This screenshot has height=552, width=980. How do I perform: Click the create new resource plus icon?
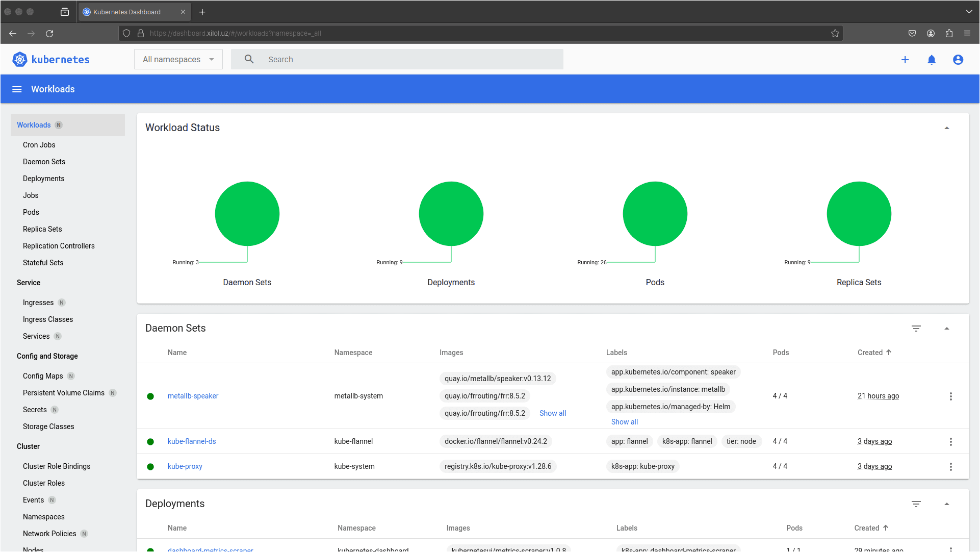(x=905, y=60)
